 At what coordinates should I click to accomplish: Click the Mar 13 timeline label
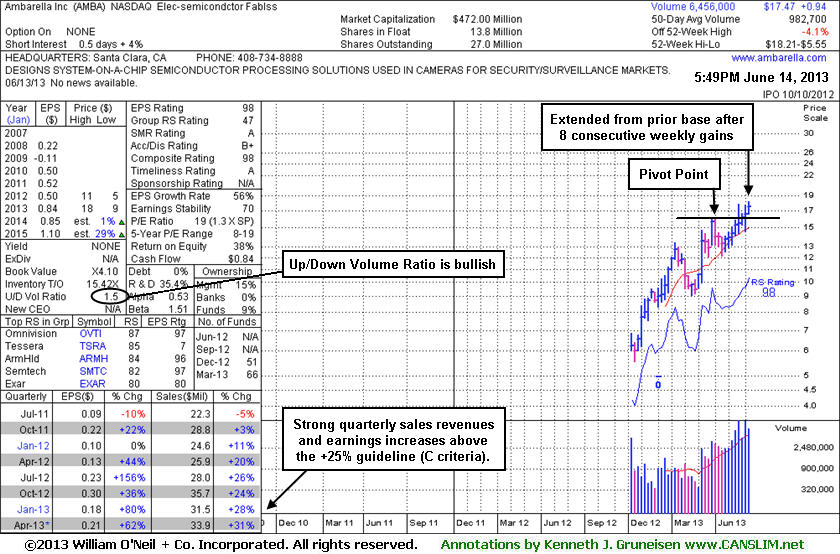click(688, 522)
